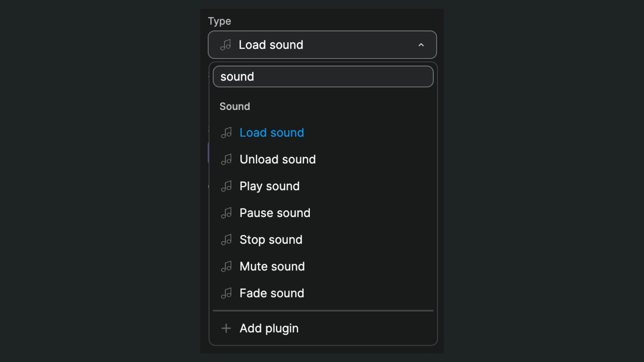644x362 pixels.
Task: Open the Type selector showing Load sound
Action: [x=322, y=45]
